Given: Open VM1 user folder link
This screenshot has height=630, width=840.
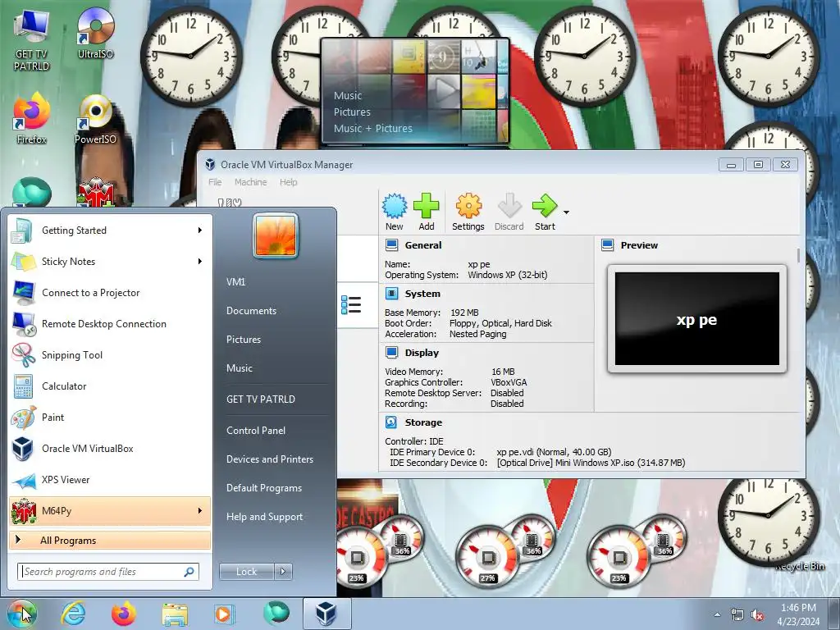Looking at the screenshot, I should [235, 282].
